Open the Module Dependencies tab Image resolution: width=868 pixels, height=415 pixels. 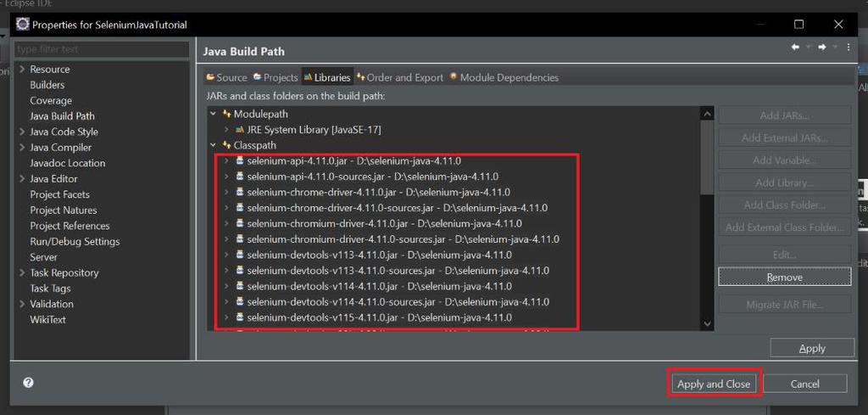[504, 77]
